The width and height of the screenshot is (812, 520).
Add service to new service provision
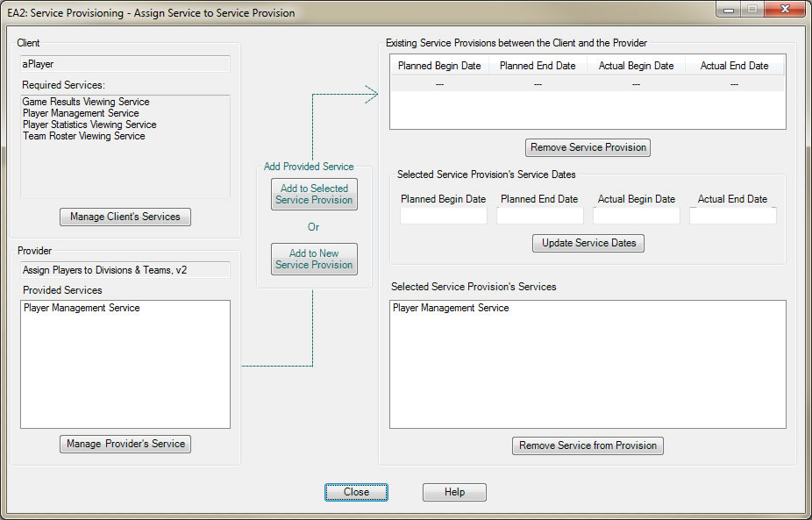[314, 259]
